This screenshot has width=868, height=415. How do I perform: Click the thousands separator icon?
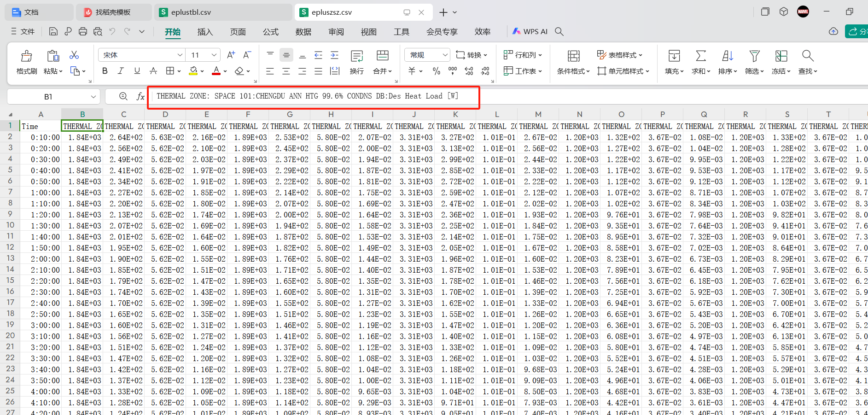click(453, 71)
